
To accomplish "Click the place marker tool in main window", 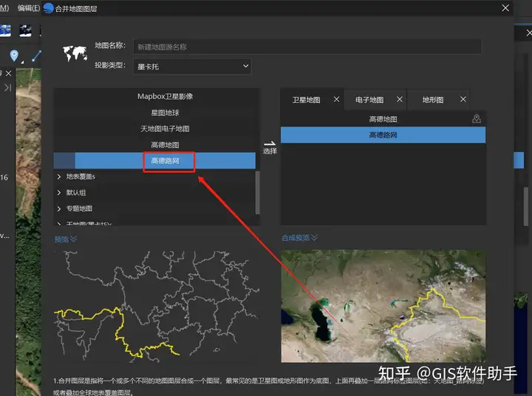I will [x=14, y=55].
